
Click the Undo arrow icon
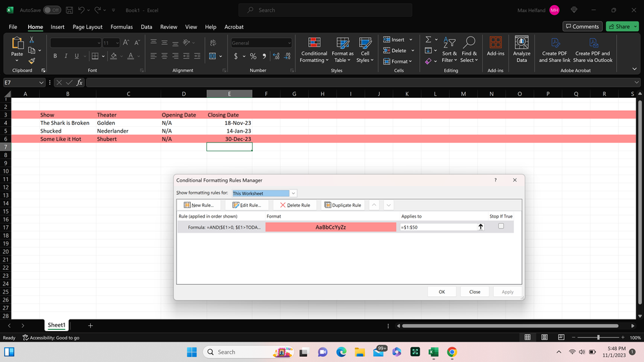pyautogui.click(x=81, y=10)
